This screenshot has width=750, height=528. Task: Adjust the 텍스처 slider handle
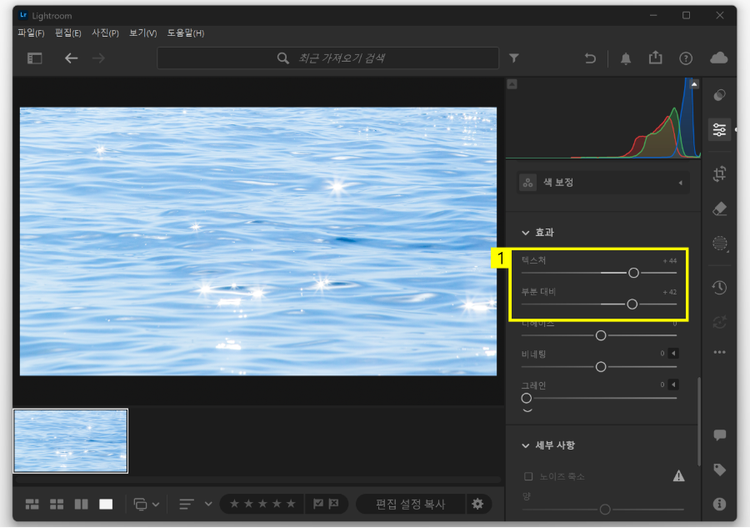point(633,273)
